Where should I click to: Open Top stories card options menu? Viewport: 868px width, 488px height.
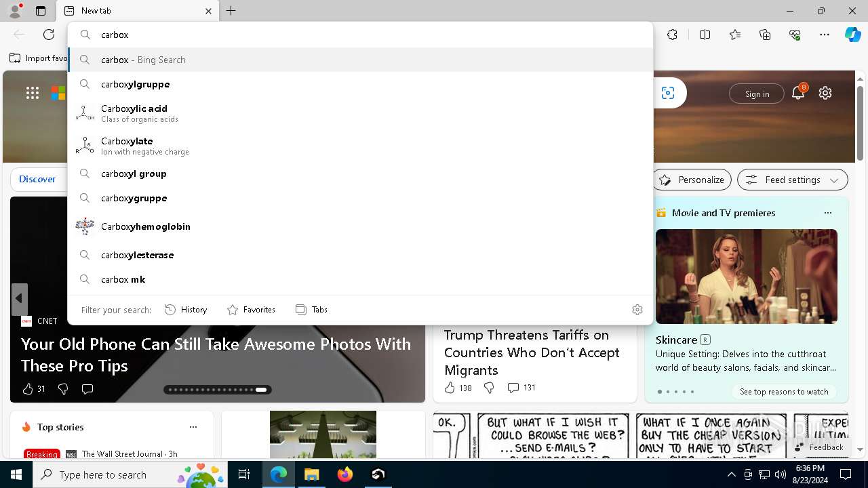coord(193,427)
